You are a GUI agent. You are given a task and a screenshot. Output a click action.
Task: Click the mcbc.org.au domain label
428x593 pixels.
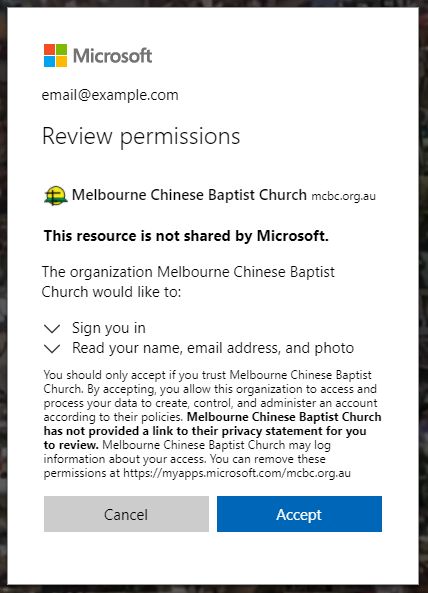click(343, 196)
